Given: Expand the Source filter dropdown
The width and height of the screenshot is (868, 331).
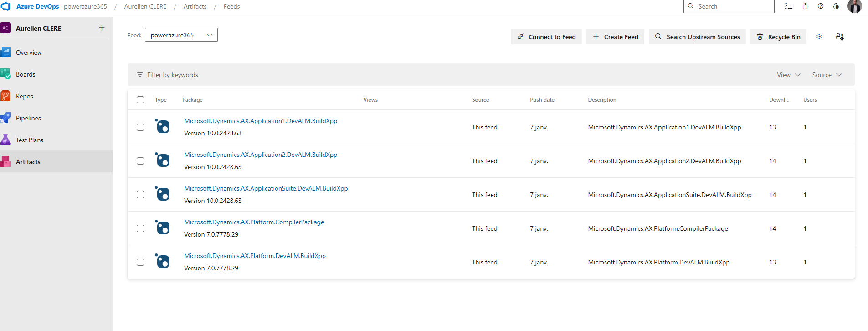Looking at the screenshot, I should 827,75.
